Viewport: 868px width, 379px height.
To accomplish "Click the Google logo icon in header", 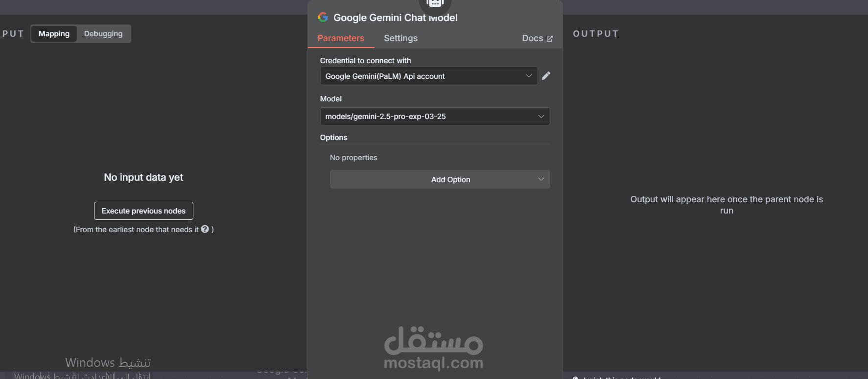I will tap(323, 18).
